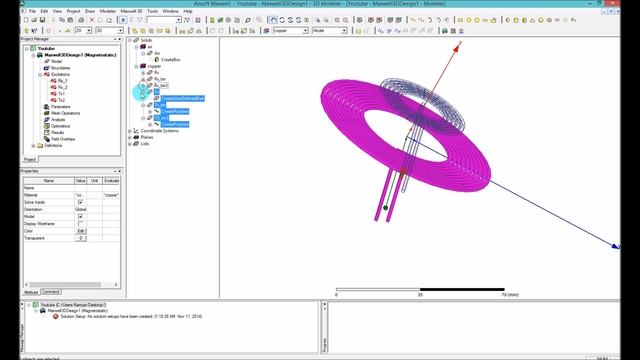This screenshot has height=360, width=640.
Task: Open the Help menu
Action: (188, 11)
